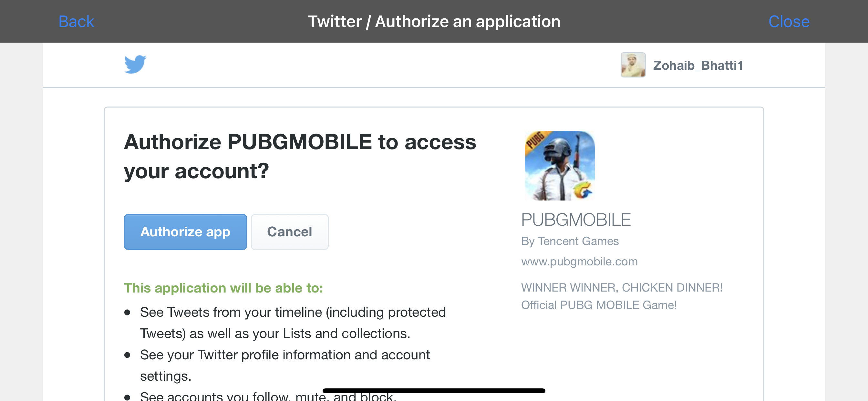
Task: Tap the home indicator bar at bottom
Action: pos(434,391)
